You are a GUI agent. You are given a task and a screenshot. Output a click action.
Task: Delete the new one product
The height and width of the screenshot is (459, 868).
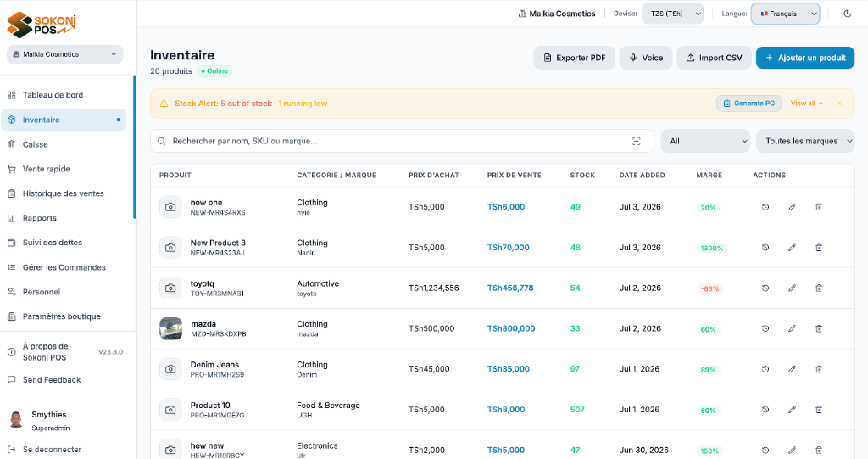coord(819,207)
